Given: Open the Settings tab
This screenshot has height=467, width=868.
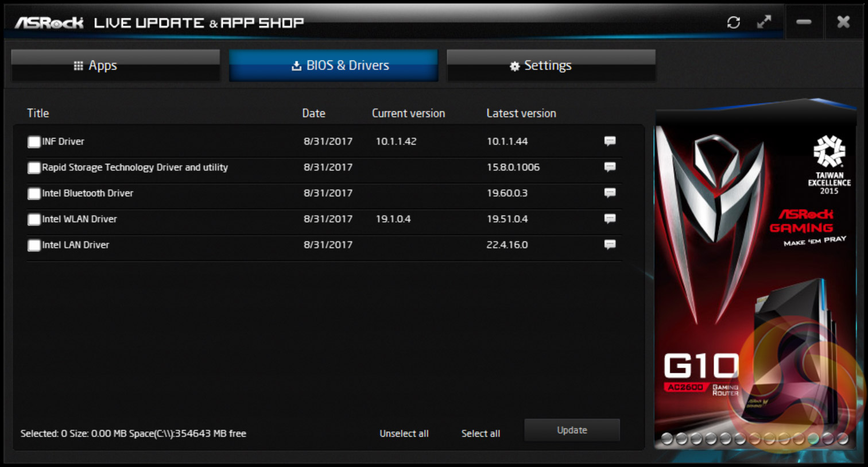Looking at the screenshot, I should coord(551,65).
